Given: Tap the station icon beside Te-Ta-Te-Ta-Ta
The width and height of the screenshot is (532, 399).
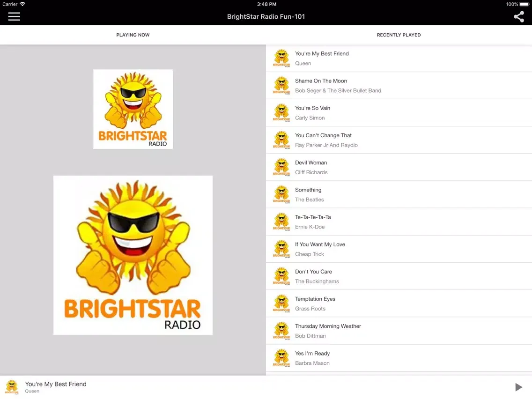Looking at the screenshot, I should [x=281, y=222].
